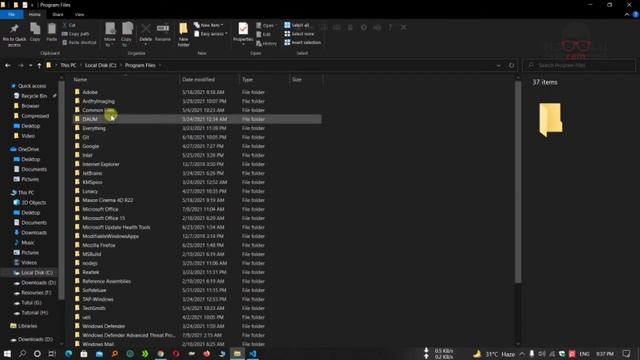The height and width of the screenshot is (360, 640).
Task: Click Copy path in Clipboard group
Action: (76, 34)
